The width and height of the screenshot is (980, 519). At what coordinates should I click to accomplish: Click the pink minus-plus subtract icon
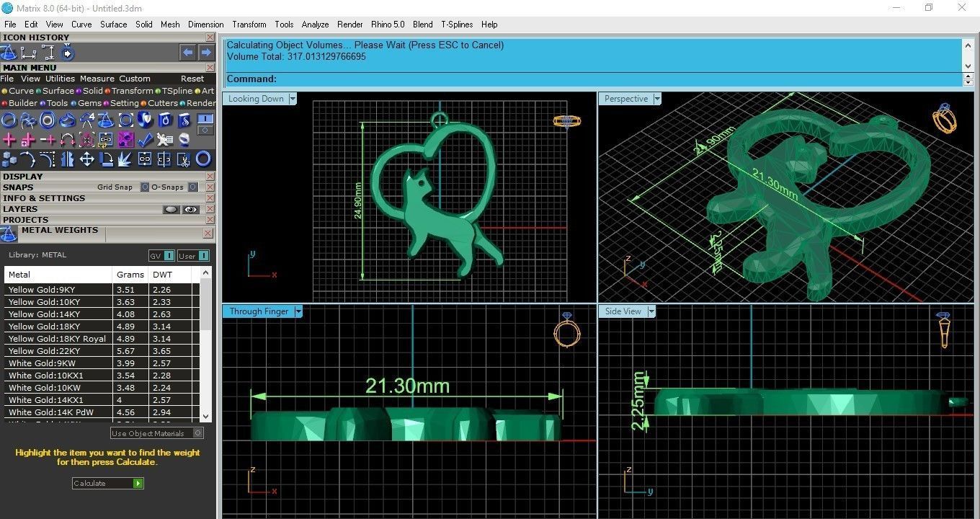point(48,139)
